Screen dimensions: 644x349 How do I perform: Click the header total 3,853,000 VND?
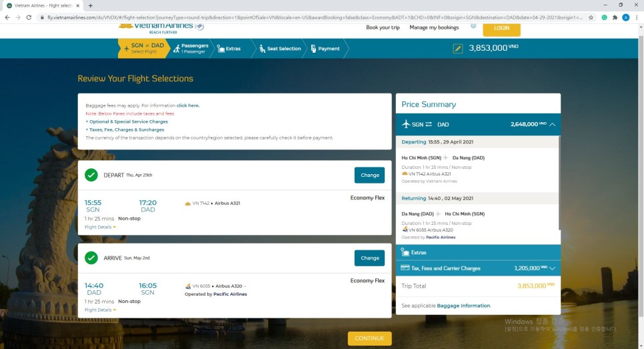493,47
